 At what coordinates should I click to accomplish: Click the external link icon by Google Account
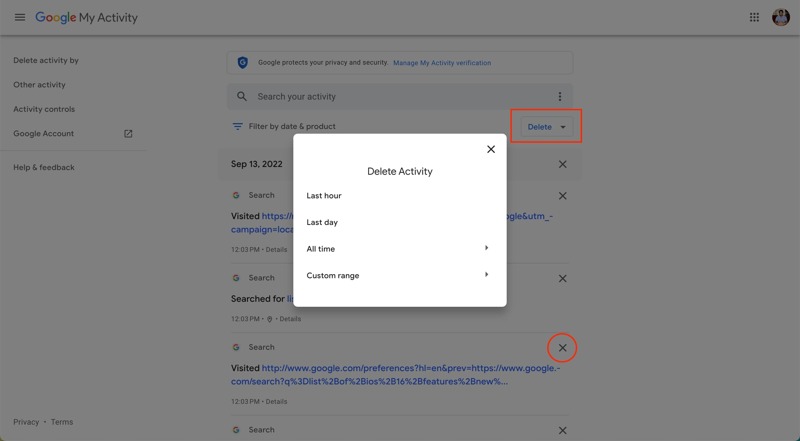(x=128, y=134)
